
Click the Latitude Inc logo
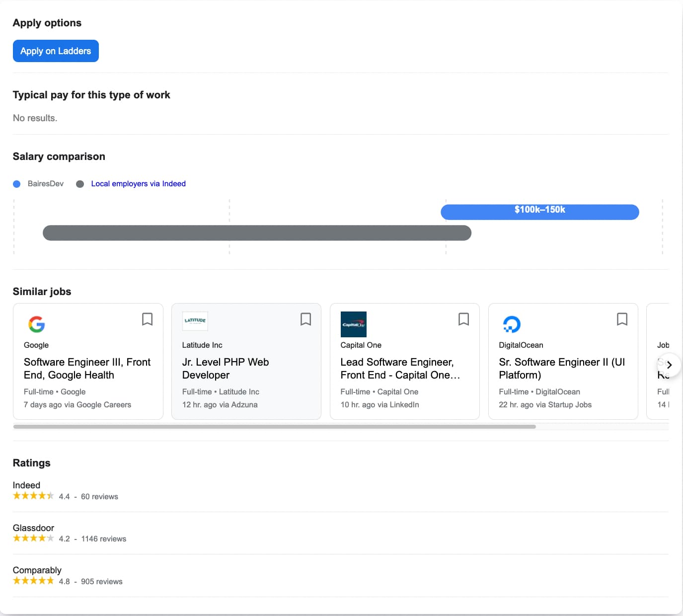195,321
